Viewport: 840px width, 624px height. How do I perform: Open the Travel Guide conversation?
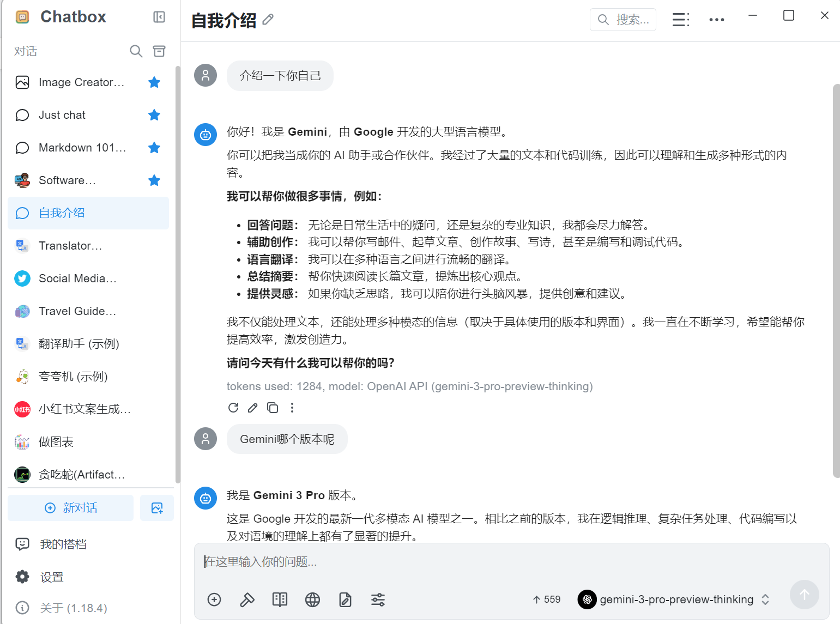(88, 311)
